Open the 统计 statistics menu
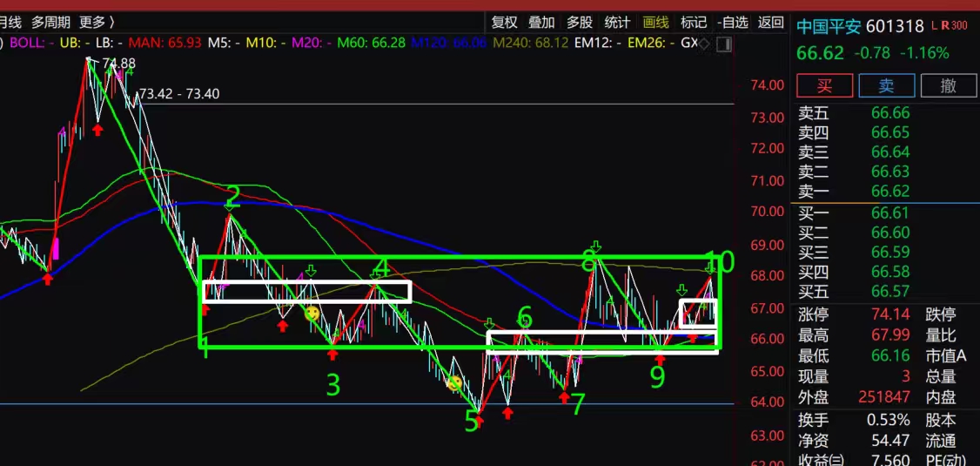 point(617,23)
